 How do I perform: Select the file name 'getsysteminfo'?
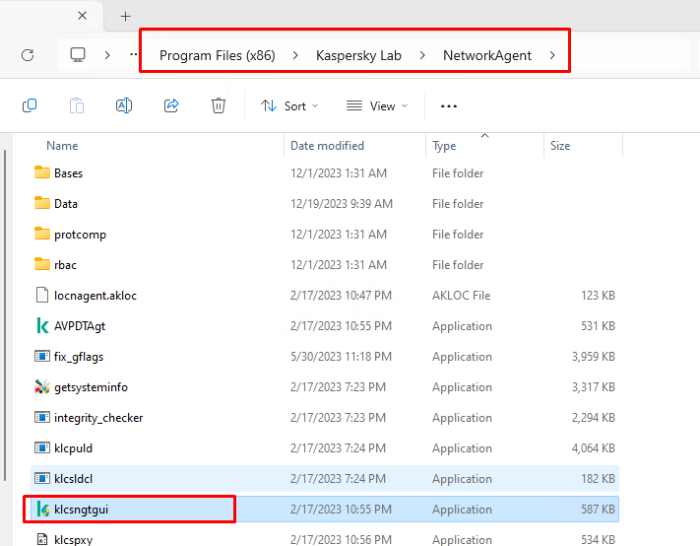(x=91, y=388)
